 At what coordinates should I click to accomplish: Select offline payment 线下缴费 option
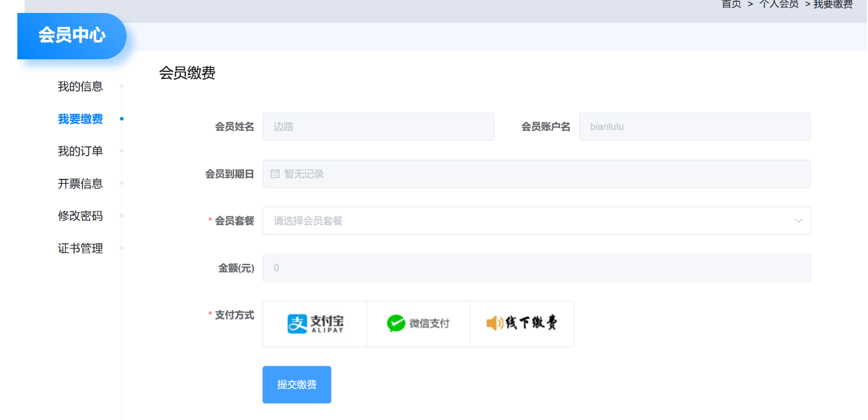click(522, 324)
